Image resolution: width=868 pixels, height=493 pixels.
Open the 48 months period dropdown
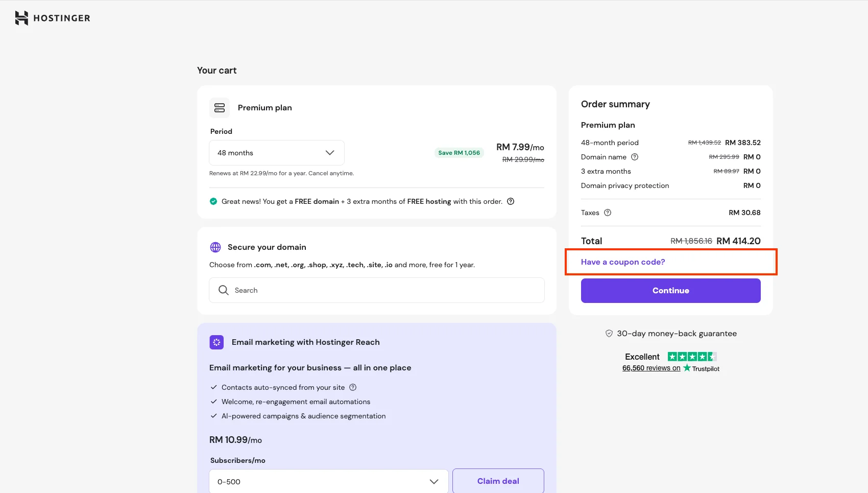tap(277, 153)
